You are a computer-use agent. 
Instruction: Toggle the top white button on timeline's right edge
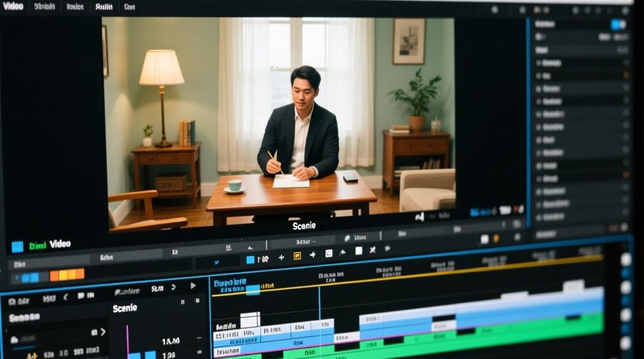(x=626, y=259)
